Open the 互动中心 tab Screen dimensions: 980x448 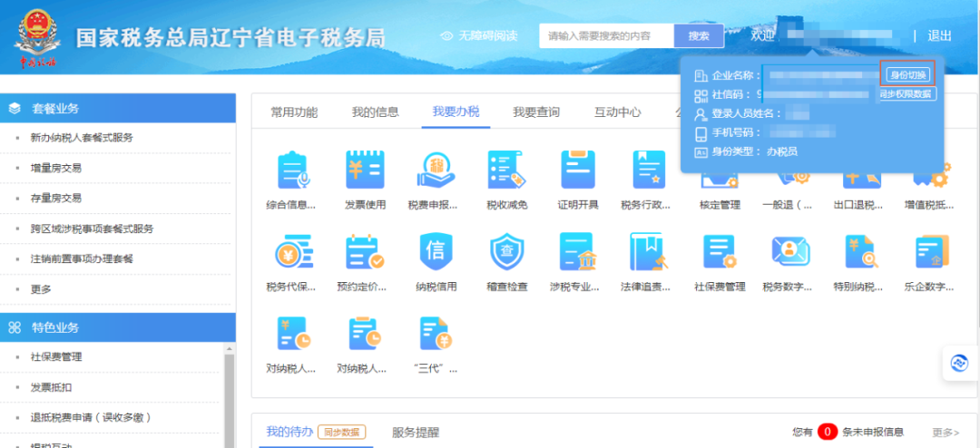coord(618,112)
